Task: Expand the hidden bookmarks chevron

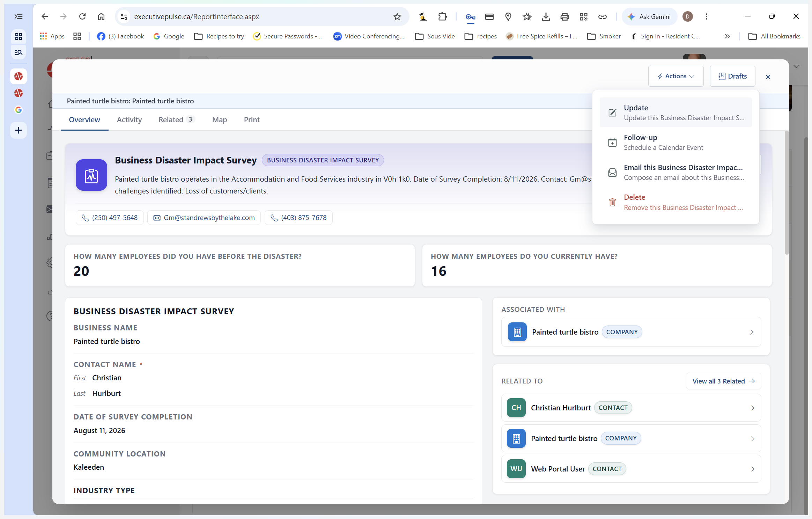Action: (x=728, y=36)
